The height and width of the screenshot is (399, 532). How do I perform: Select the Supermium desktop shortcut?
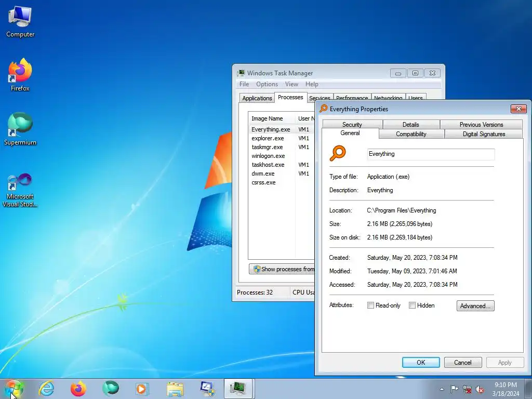(20, 129)
